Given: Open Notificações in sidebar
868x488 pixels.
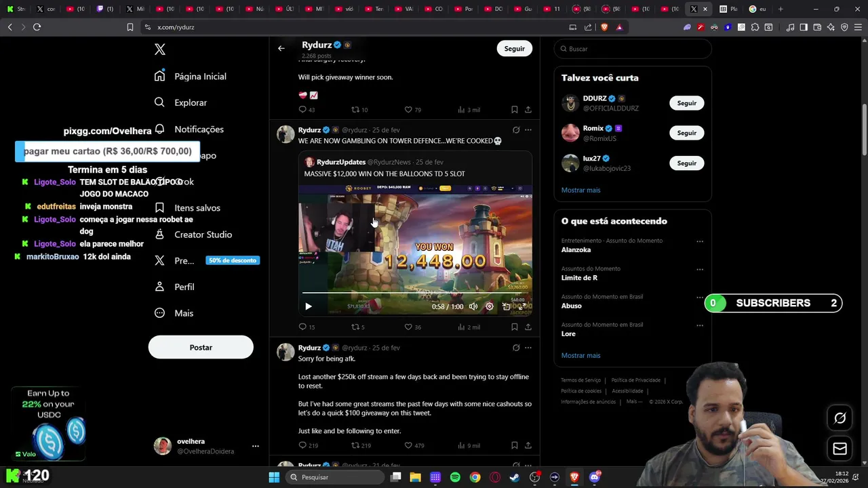Looking at the screenshot, I should coord(189,129).
